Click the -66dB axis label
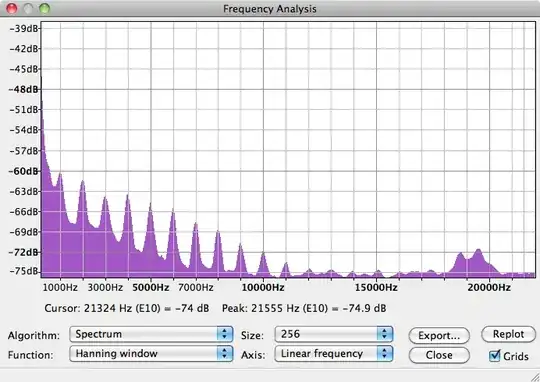Screen dimensions: 540x382 click(x=23, y=211)
